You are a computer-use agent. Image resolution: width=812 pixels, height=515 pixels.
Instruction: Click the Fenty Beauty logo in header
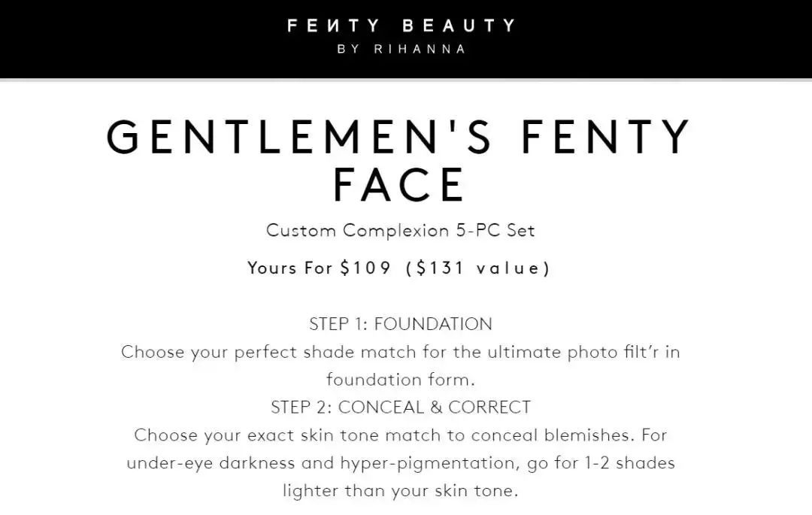(x=401, y=26)
